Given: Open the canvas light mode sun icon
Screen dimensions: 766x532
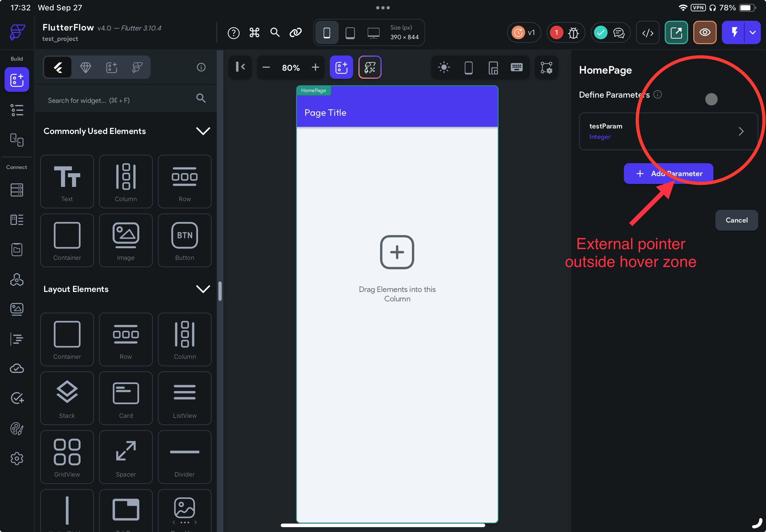Looking at the screenshot, I should point(444,67).
